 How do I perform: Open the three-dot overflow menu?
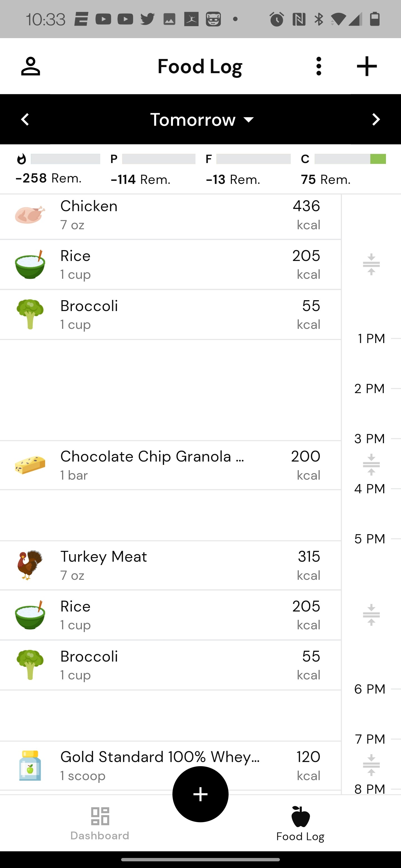pos(319,66)
